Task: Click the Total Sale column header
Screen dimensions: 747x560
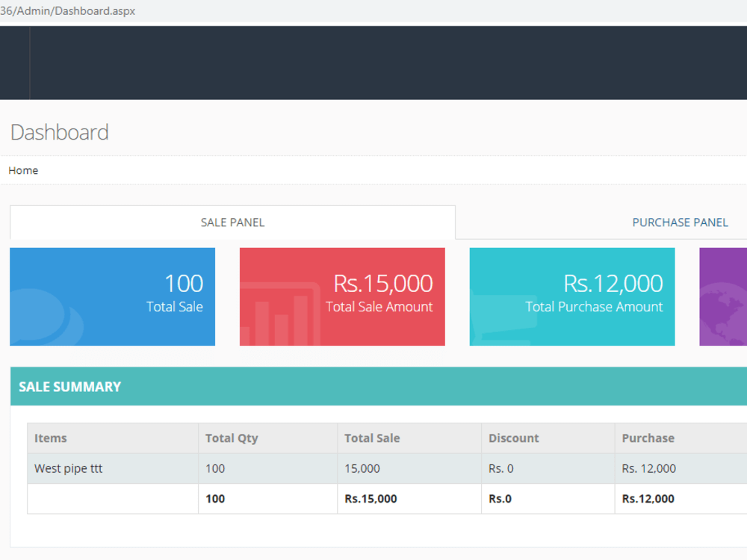Action: pyautogui.click(x=409, y=438)
